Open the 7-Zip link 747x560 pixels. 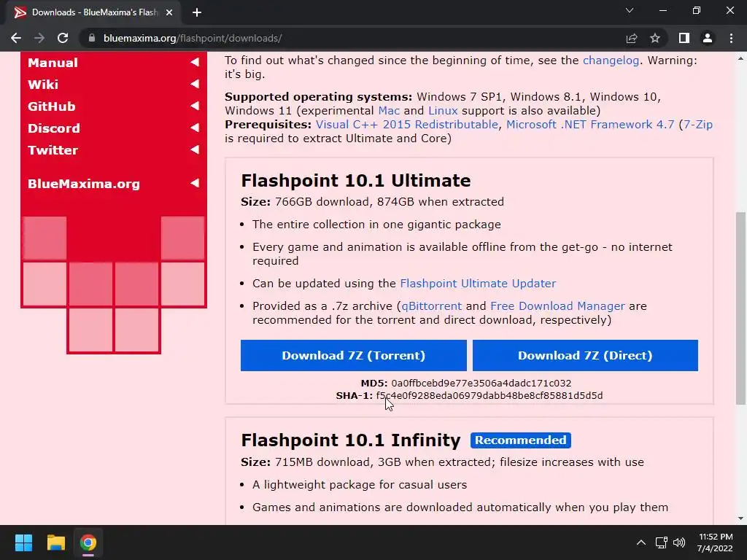point(698,124)
